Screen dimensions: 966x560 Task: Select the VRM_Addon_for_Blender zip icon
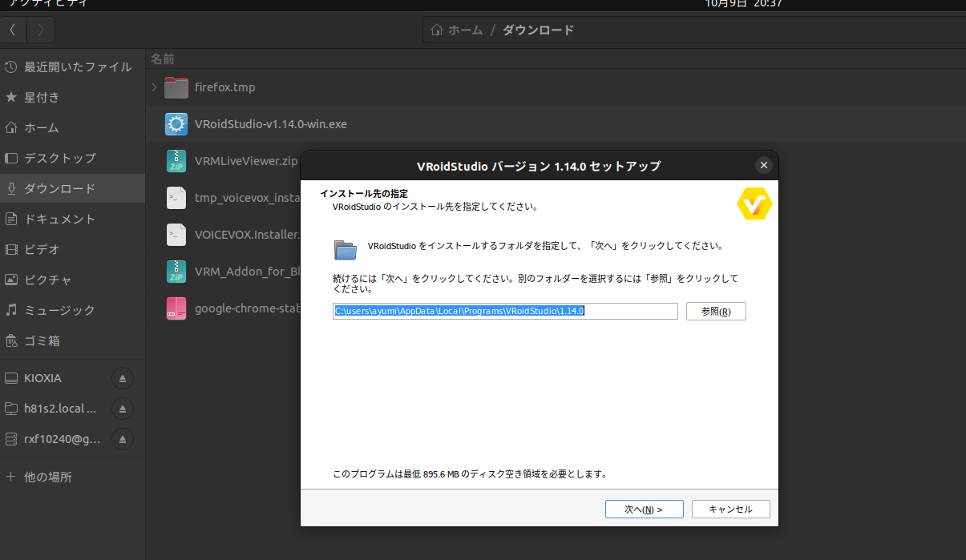[176, 272]
